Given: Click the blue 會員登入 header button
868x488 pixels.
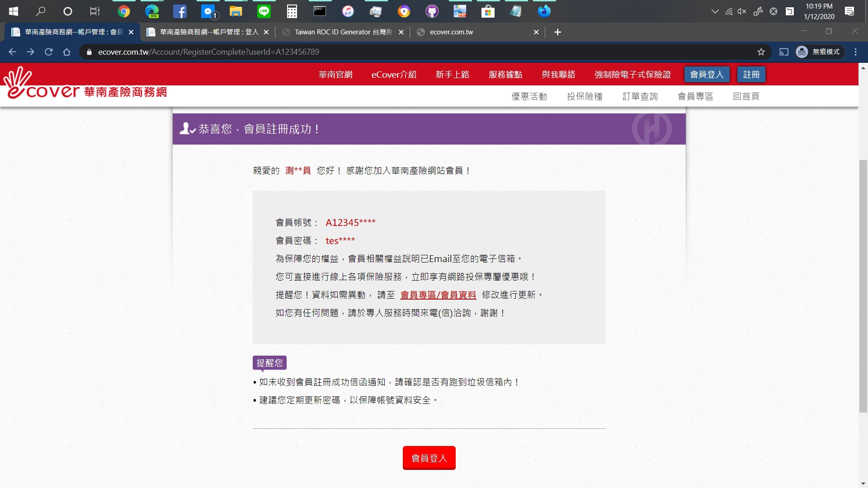Looking at the screenshot, I should tap(707, 75).
